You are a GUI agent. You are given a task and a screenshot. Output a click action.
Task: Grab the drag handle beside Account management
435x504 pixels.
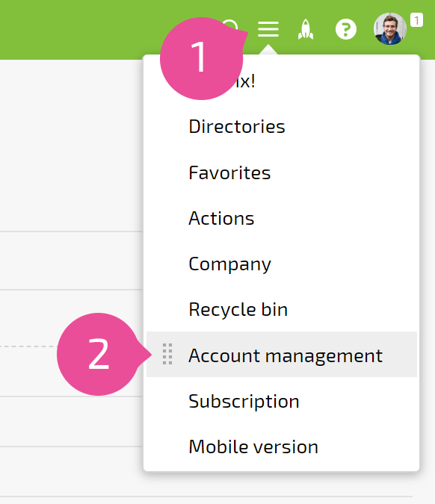pos(167,354)
